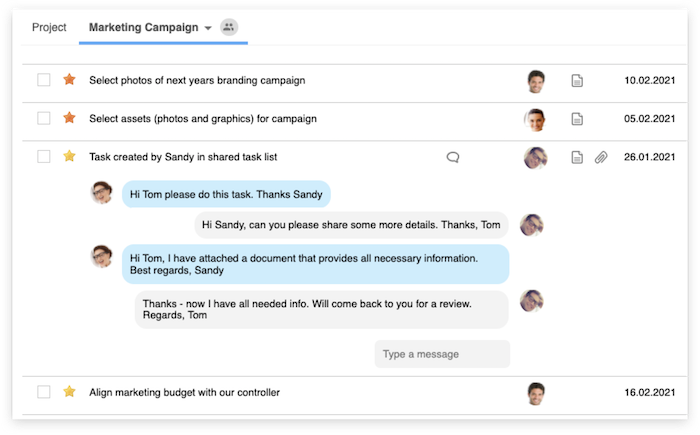Click the star on the branding campaign task
Viewport: 700px width, 435px height.
[x=69, y=80]
